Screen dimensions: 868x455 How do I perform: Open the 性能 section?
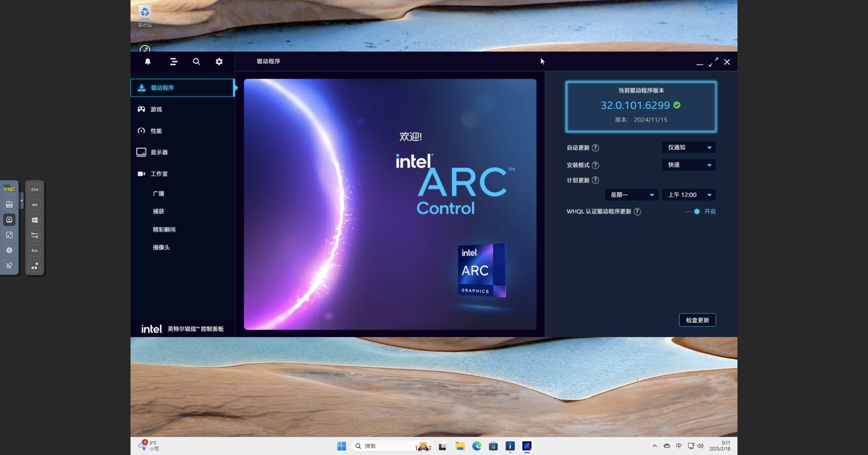156,130
